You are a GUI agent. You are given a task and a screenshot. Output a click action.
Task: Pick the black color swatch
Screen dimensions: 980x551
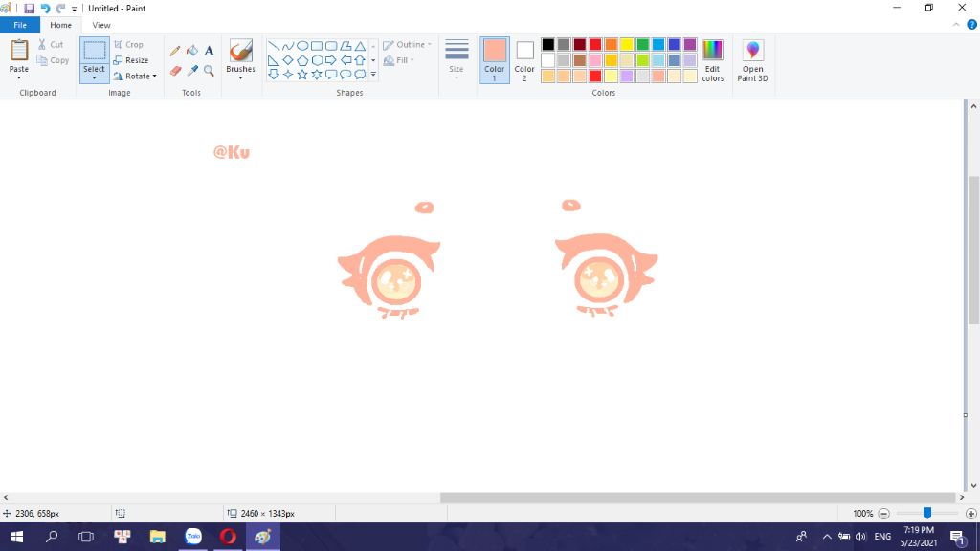point(548,44)
